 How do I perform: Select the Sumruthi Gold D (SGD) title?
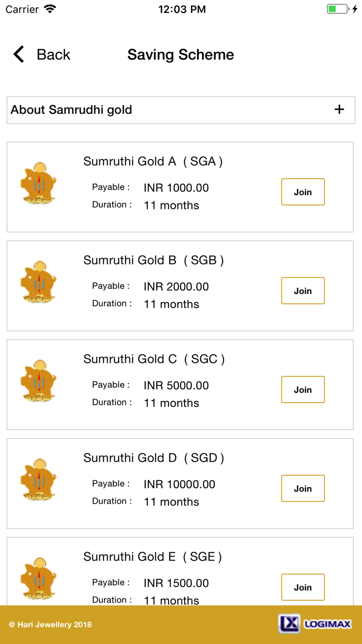pos(154,458)
